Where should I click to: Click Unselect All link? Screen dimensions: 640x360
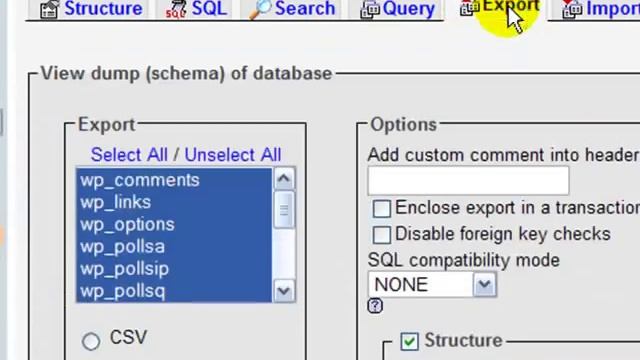pos(233,155)
